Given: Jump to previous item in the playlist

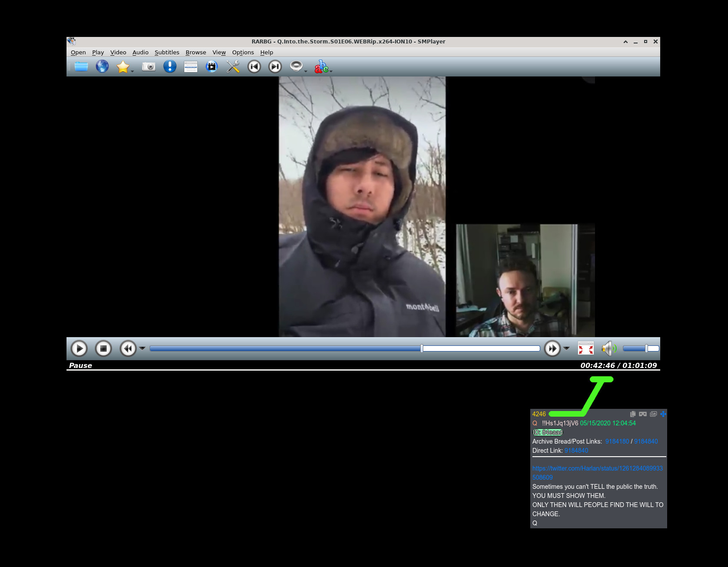Looking at the screenshot, I should (x=254, y=66).
